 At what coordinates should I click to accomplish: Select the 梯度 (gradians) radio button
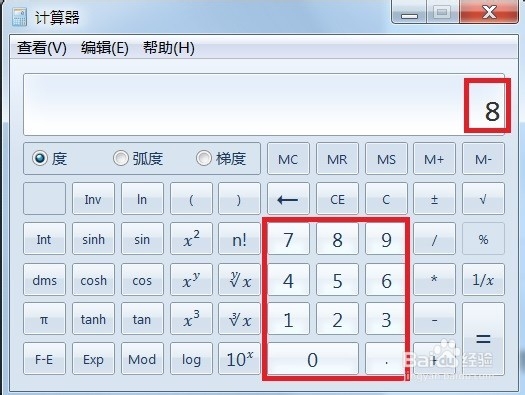[x=204, y=158]
